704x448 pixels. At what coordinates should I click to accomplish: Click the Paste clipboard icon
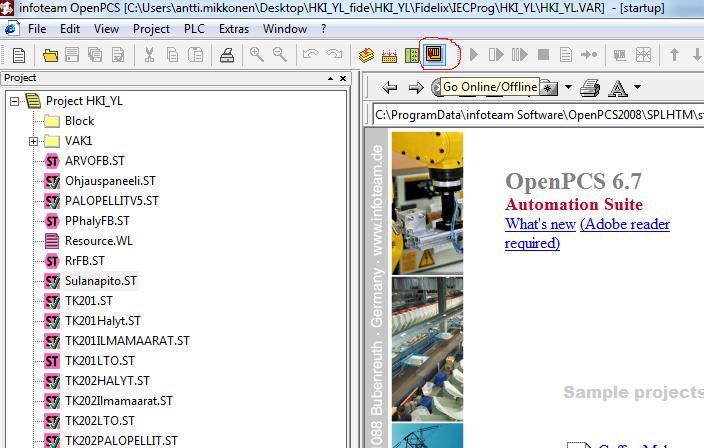tap(195, 55)
